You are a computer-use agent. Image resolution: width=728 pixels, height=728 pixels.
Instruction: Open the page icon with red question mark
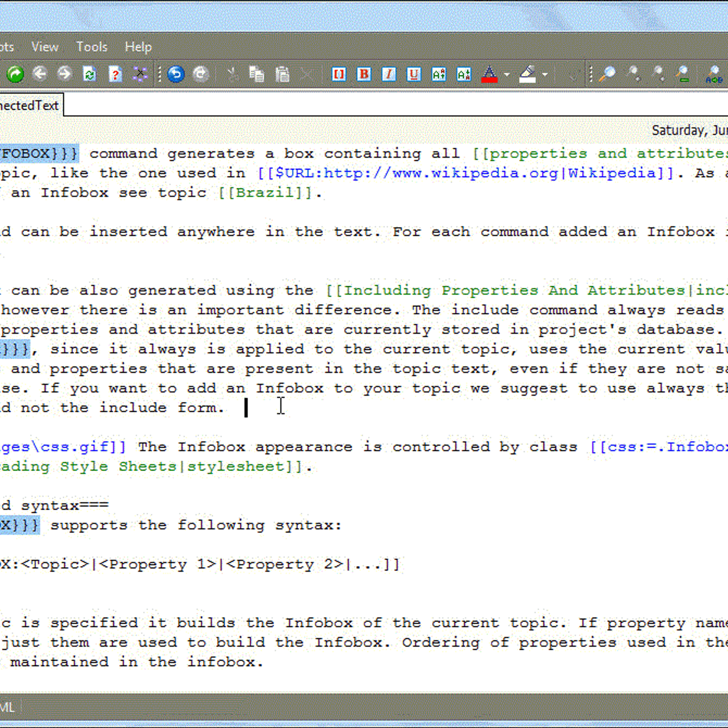(115, 74)
